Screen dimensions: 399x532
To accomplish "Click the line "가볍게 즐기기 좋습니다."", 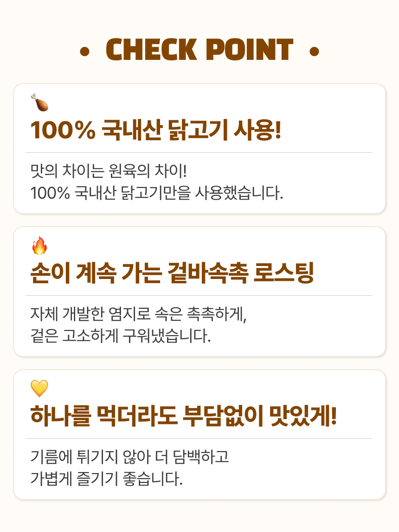I will [x=106, y=478].
